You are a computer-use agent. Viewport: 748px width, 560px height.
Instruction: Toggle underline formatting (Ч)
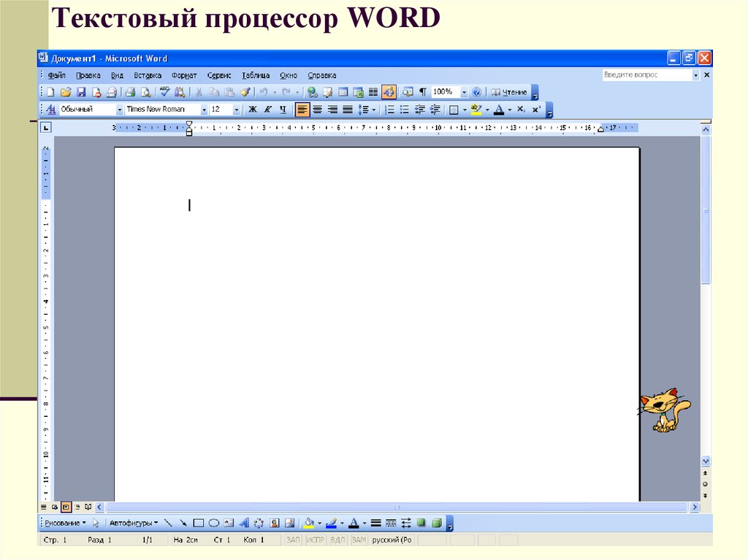coord(283,110)
